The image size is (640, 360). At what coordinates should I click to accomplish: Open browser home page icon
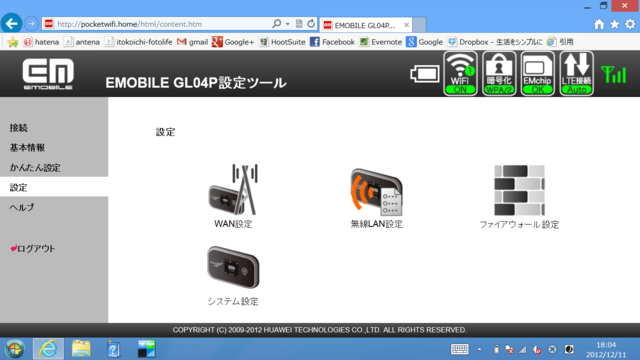599,24
